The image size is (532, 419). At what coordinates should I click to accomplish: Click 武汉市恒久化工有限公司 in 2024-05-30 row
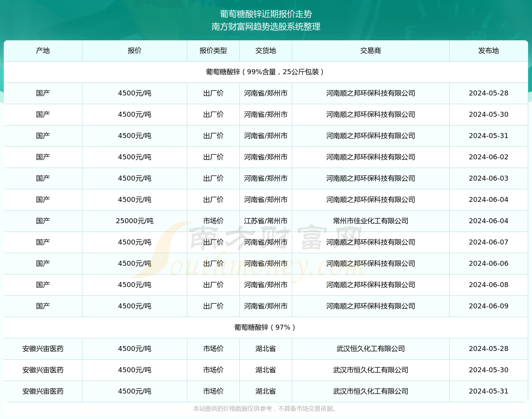[x=370, y=370]
